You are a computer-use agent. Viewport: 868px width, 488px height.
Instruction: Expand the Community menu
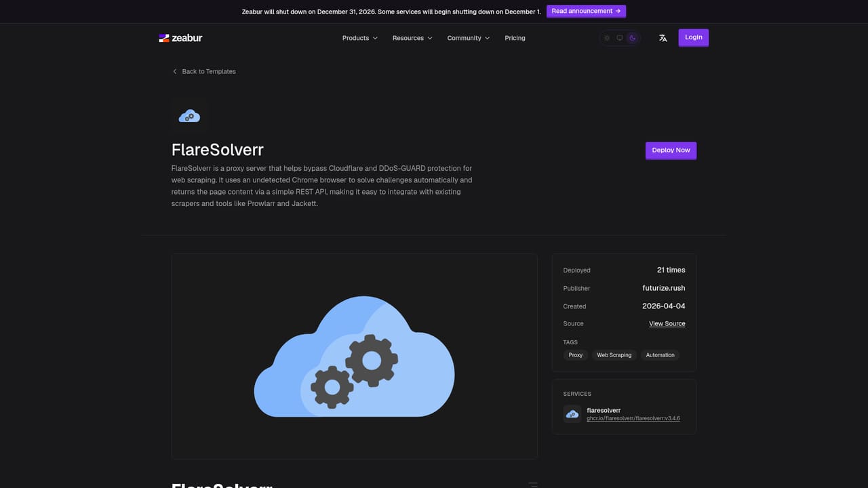pyautogui.click(x=469, y=38)
